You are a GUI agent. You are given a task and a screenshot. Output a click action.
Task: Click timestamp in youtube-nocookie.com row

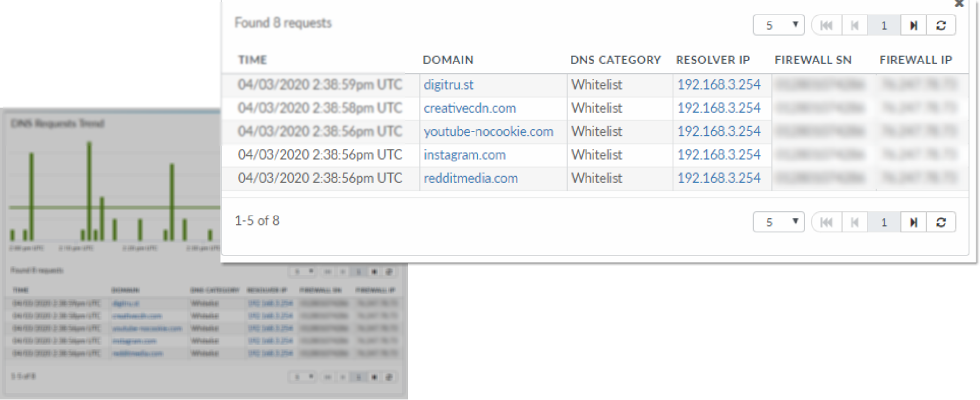[x=320, y=132]
